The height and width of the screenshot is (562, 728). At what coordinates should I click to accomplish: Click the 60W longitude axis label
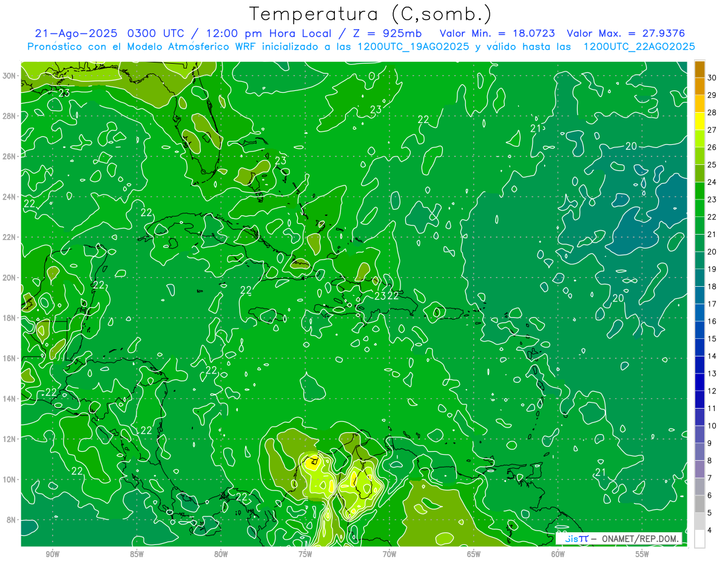pos(558,554)
